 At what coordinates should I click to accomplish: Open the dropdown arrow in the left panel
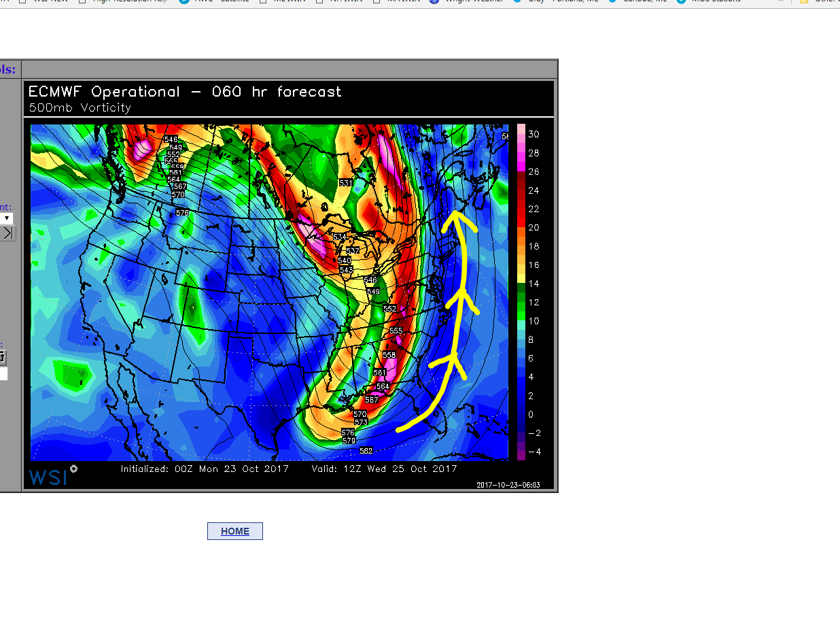6,218
